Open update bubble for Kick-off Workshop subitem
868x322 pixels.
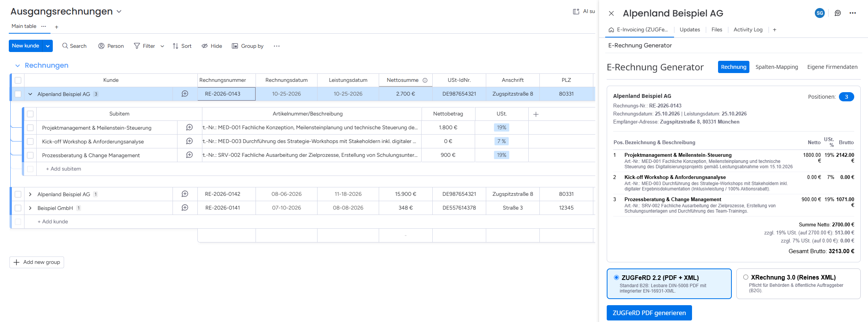point(189,141)
